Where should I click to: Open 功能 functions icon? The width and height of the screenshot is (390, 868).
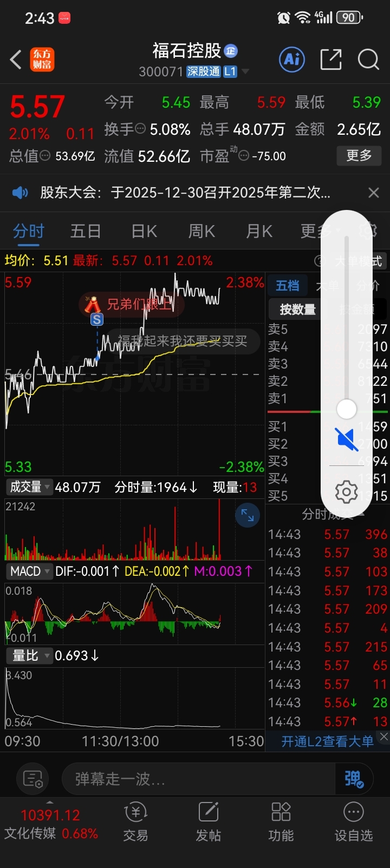point(281,823)
